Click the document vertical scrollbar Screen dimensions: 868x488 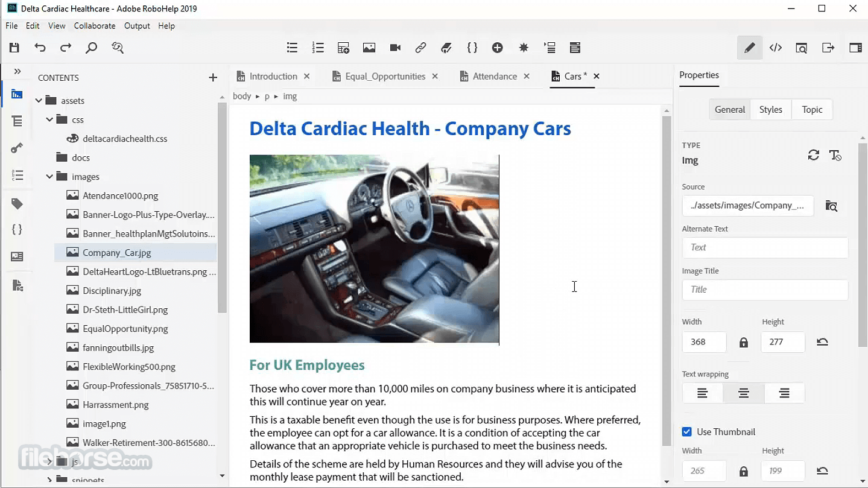[667, 280]
